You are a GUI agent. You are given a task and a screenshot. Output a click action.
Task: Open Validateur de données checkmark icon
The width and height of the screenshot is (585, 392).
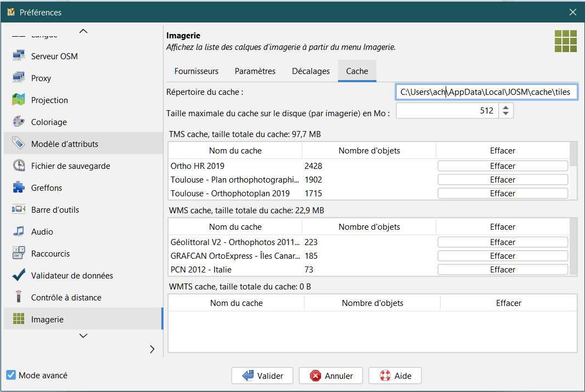coord(19,275)
